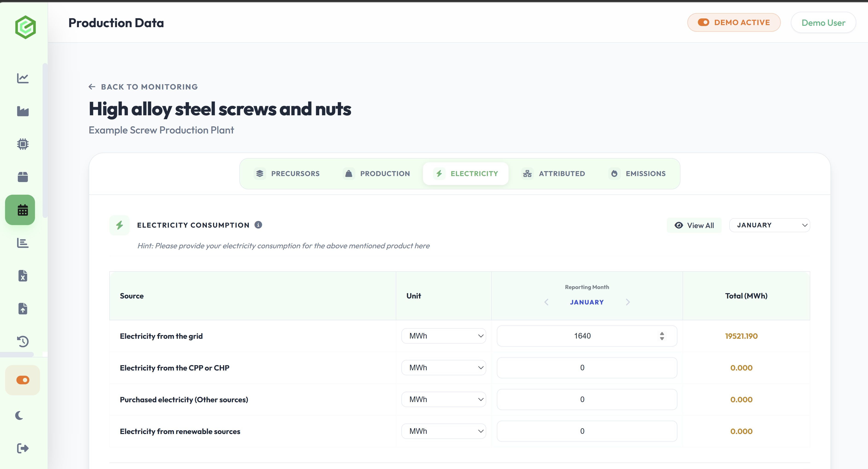The height and width of the screenshot is (469, 868).
Task: Toggle the dark mode moon icon
Action: click(20, 415)
